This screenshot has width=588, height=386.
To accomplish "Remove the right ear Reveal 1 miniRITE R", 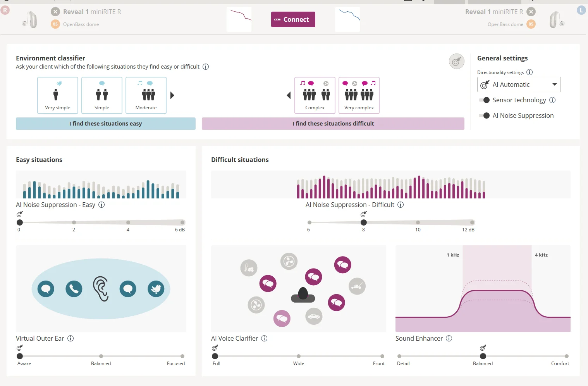I will coord(55,12).
